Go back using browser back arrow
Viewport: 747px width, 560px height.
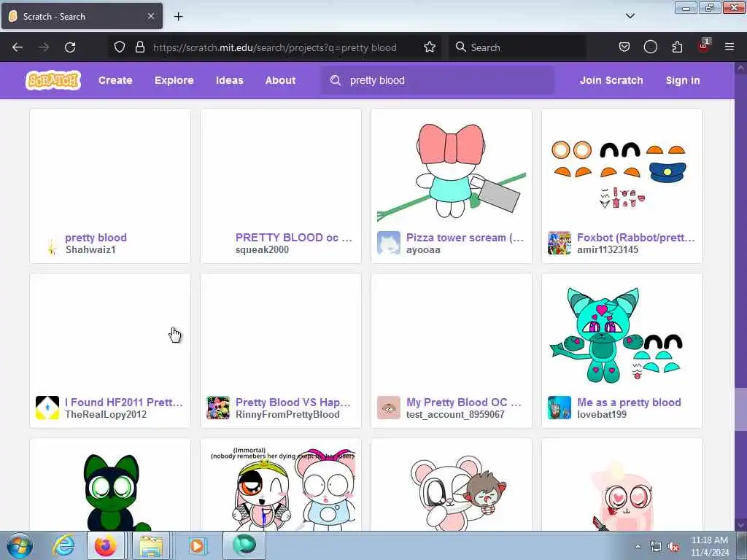point(18,47)
